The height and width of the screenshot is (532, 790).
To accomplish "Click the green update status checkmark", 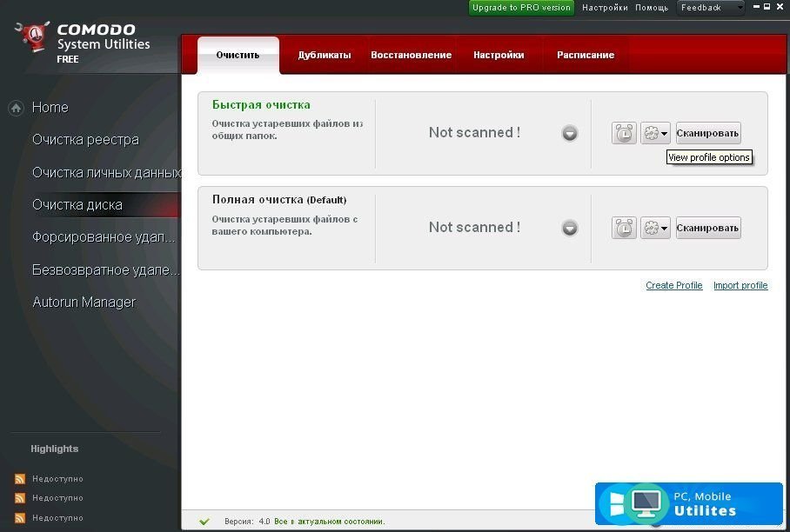I will click(x=204, y=522).
